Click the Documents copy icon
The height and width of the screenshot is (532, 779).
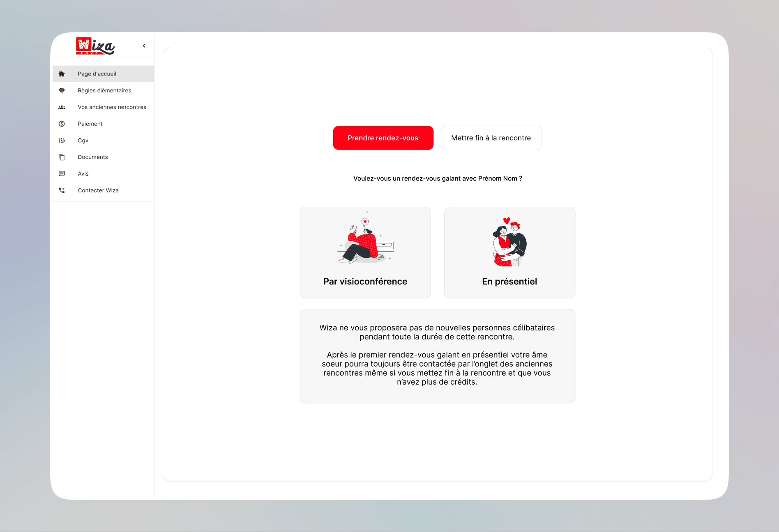[x=62, y=157]
